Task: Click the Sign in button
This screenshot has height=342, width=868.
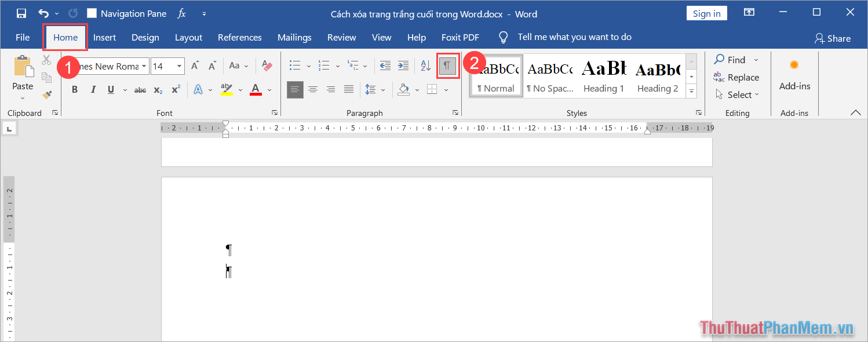Action: tap(706, 12)
